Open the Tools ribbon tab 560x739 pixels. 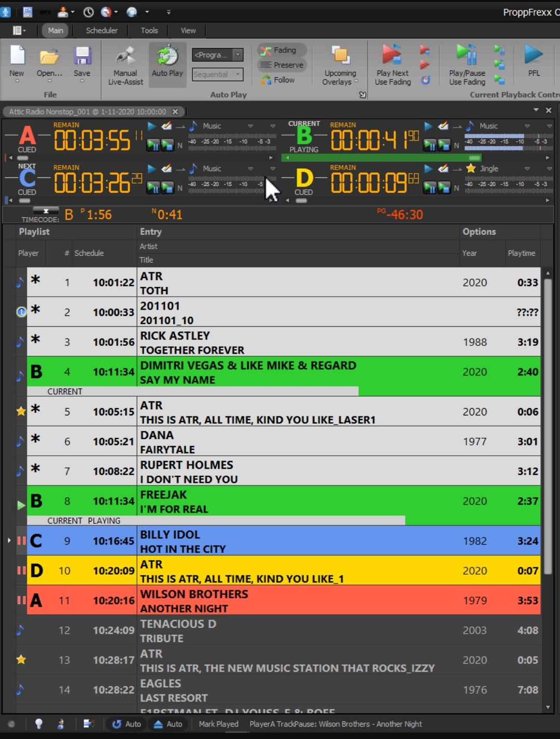pyautogui.click(x=149, y=31)
